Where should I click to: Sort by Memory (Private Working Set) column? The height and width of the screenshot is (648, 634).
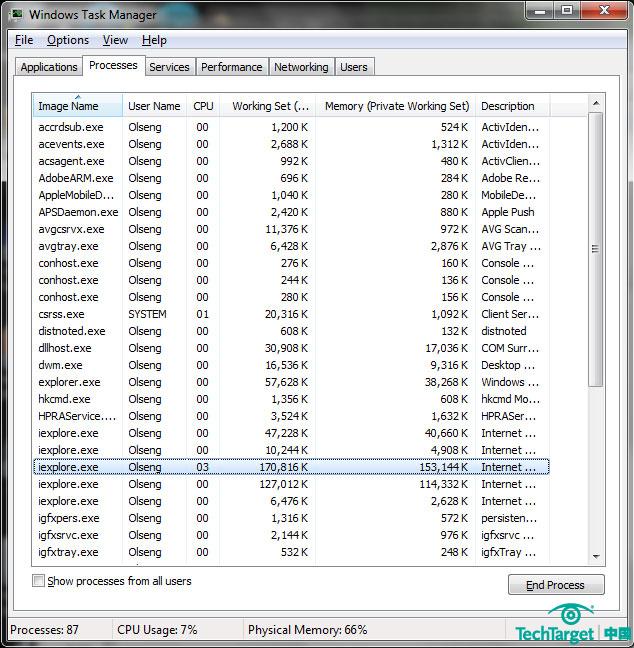pyautogui.click(x=396, y=106)
